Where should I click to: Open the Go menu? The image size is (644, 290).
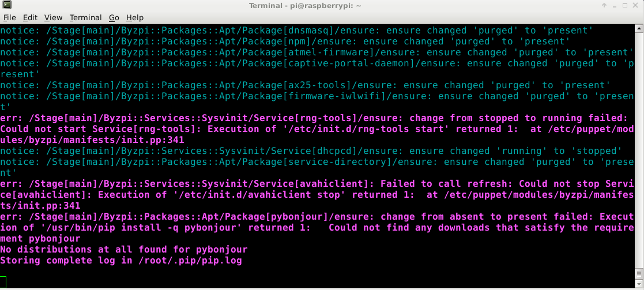[x=114, y=18]
